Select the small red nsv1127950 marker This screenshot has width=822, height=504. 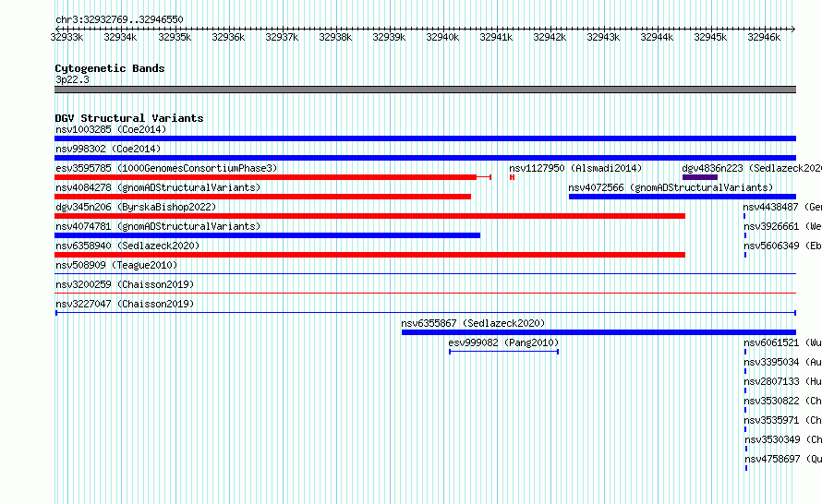tap(513, 177)
